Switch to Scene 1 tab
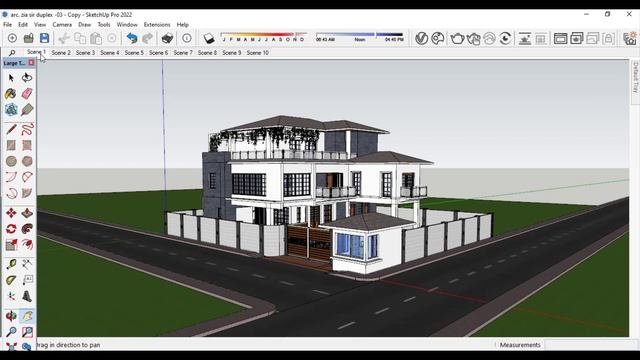Screen dimensions: 640x360 coord(36,52)
